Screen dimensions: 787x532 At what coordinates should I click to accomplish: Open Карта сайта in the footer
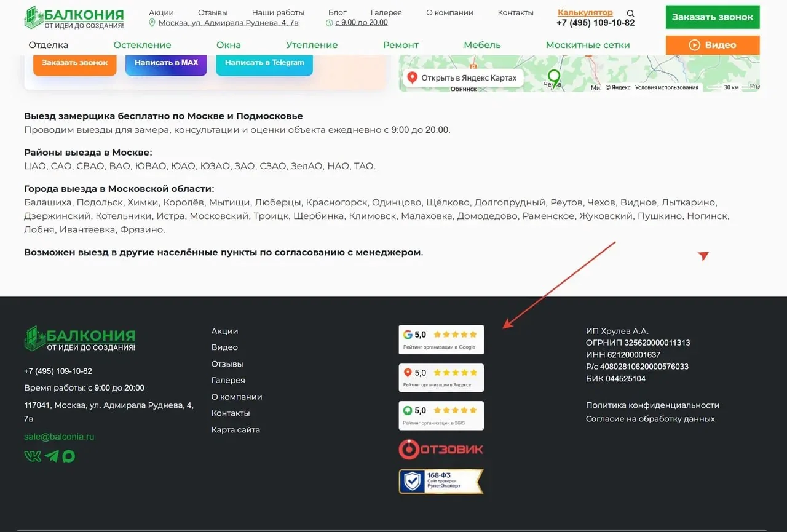235,430
